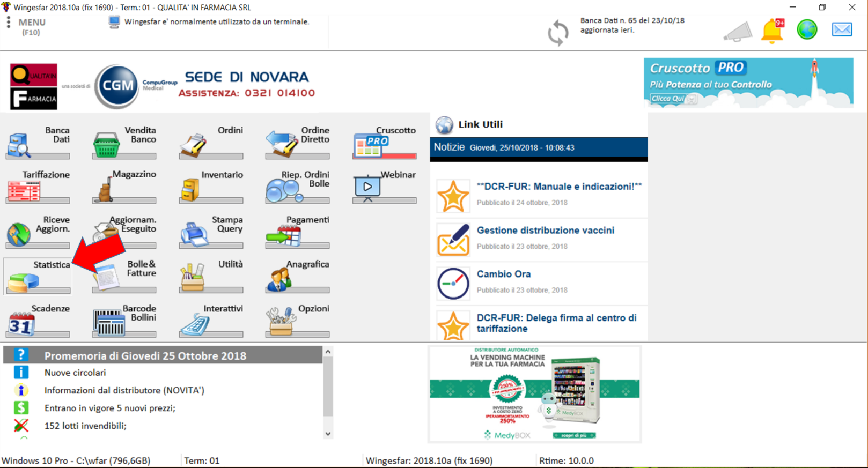Click the Cruscotto PRO banner
The width and height of the screenshot is (868, 468).
tap(748, 83)
